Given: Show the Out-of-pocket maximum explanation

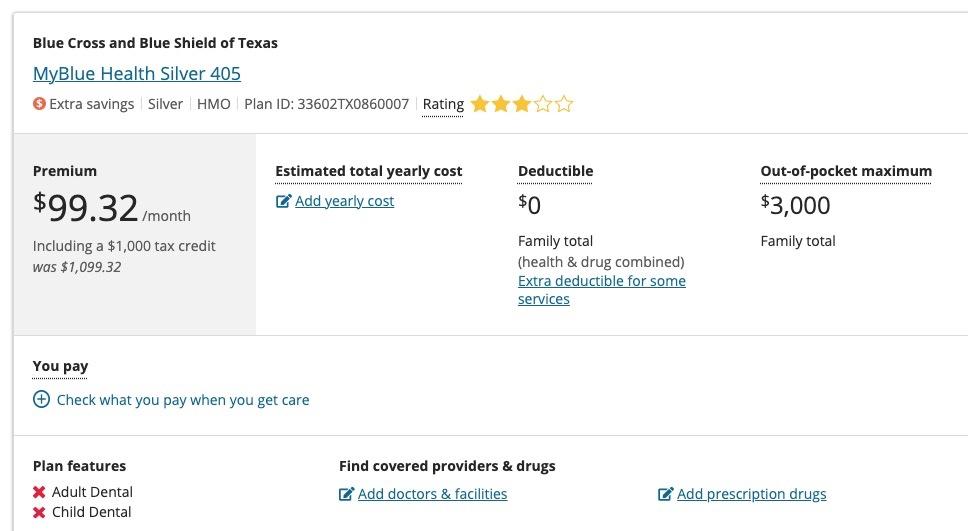Looking at the screenshot, I should 845,171.
